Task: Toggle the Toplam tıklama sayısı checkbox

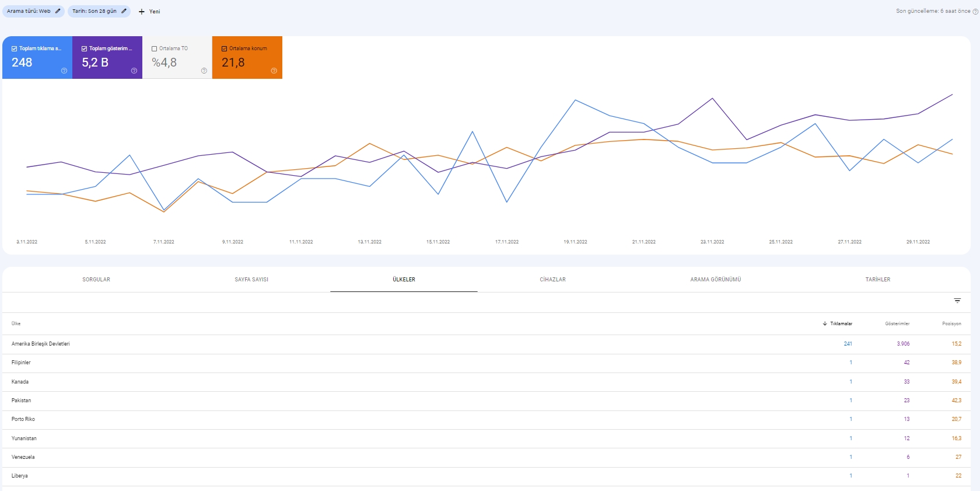Action: (15, 49)
